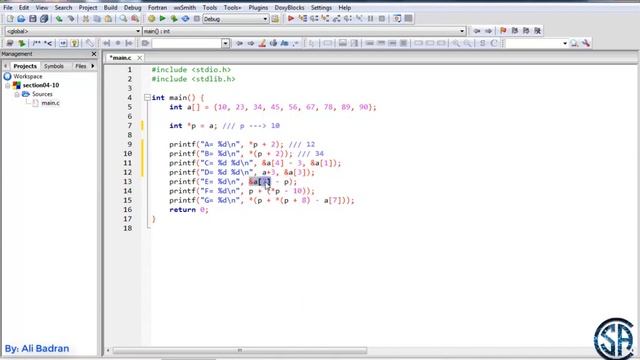Open the search text combo box dropdown
640x360 pixels.
225,43
